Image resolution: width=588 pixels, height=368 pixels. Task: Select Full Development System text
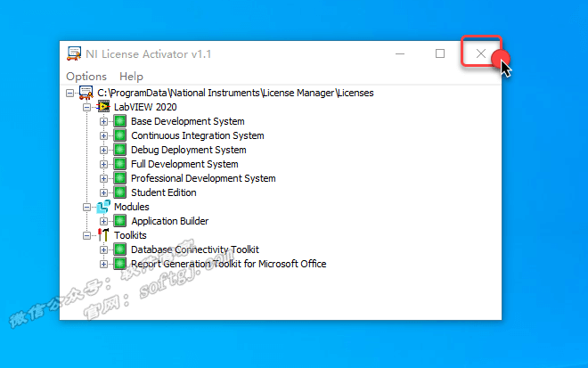[184, 164]
